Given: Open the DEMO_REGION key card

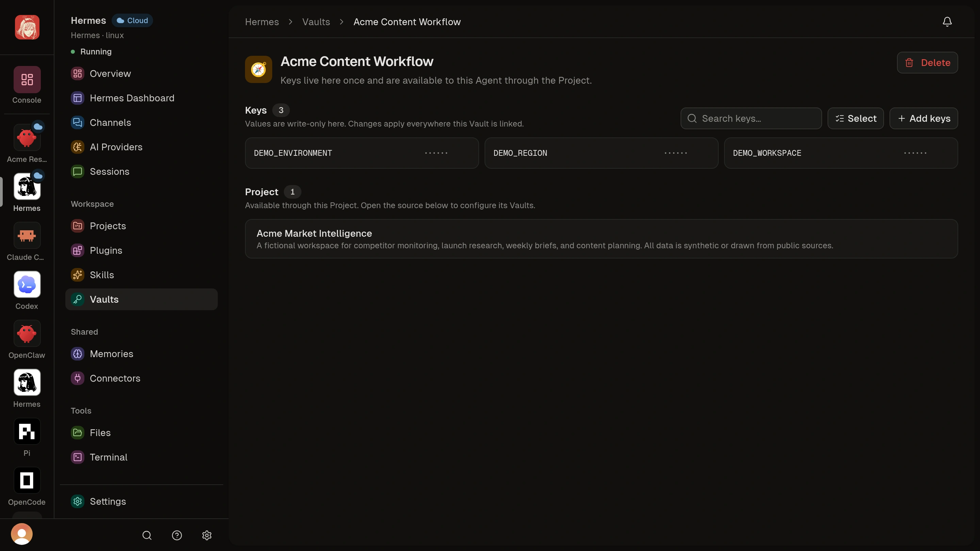Looking at the screenshot, I should point(602,153).
